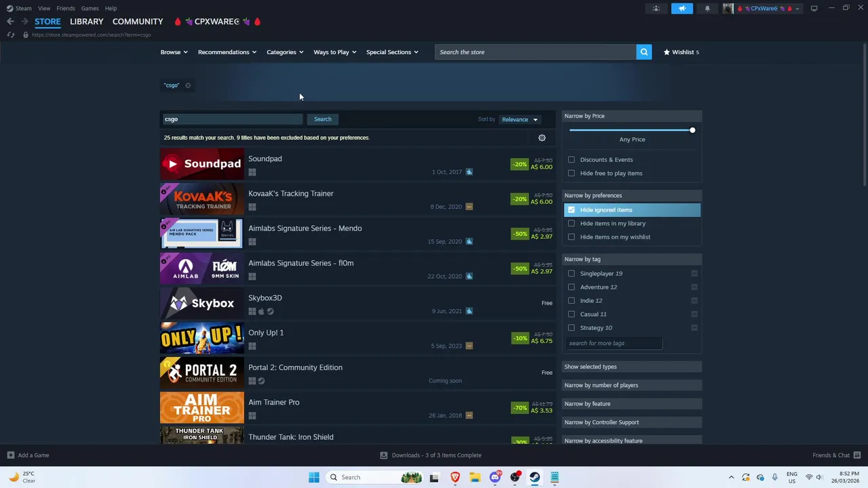Open Only Up! search result
Screen dimensions: 868x488
(x=357, y=338)
